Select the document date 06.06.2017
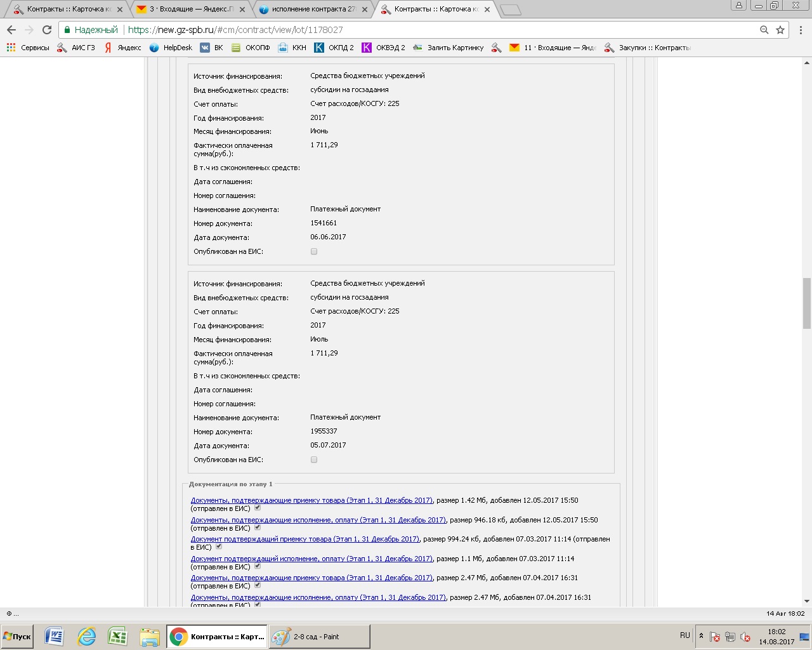The height and width of the screenshot is (650, 812). pyautogui.click(x=328, y=237)
